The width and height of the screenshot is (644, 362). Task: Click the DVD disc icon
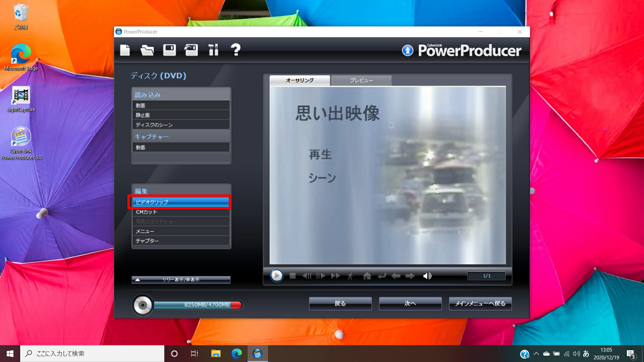pyautogui.click(x=142, y=305)
